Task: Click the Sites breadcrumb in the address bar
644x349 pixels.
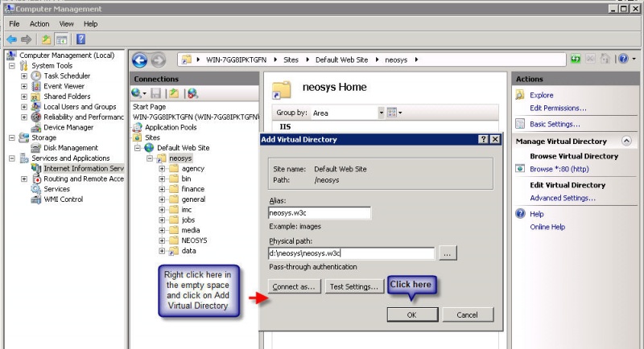Action: click(x=291, y=60)
